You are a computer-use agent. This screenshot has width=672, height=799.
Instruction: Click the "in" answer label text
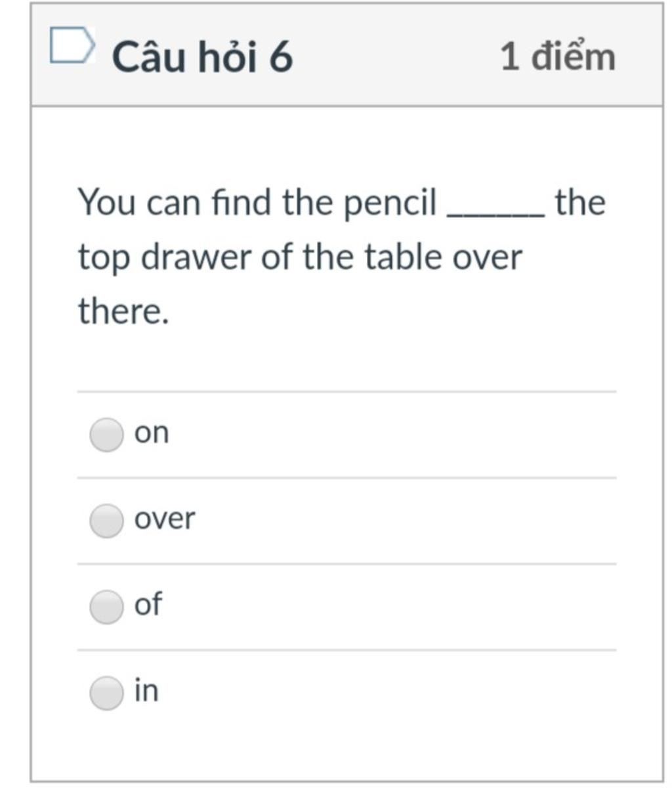146,690
